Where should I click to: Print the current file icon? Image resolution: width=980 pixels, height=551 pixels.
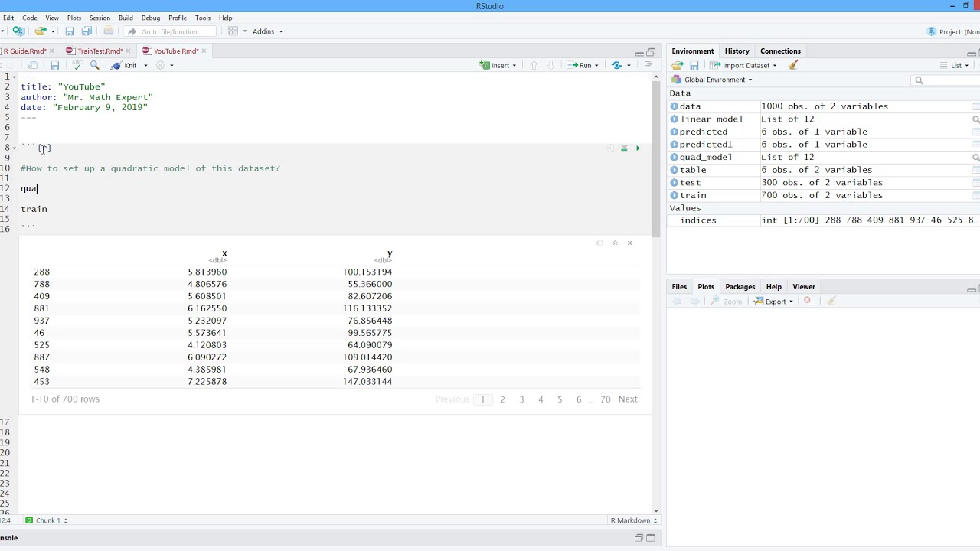tap(109, 31)
